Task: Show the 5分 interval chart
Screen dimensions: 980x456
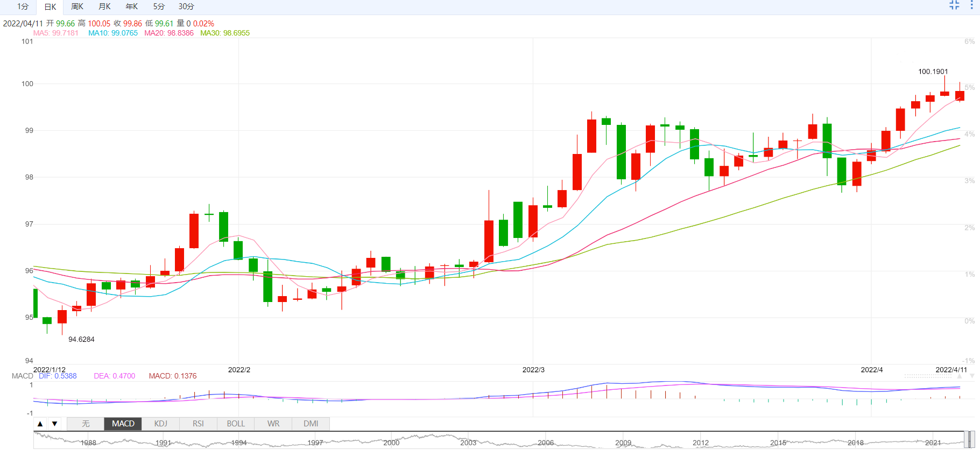Action: point(159,6)
